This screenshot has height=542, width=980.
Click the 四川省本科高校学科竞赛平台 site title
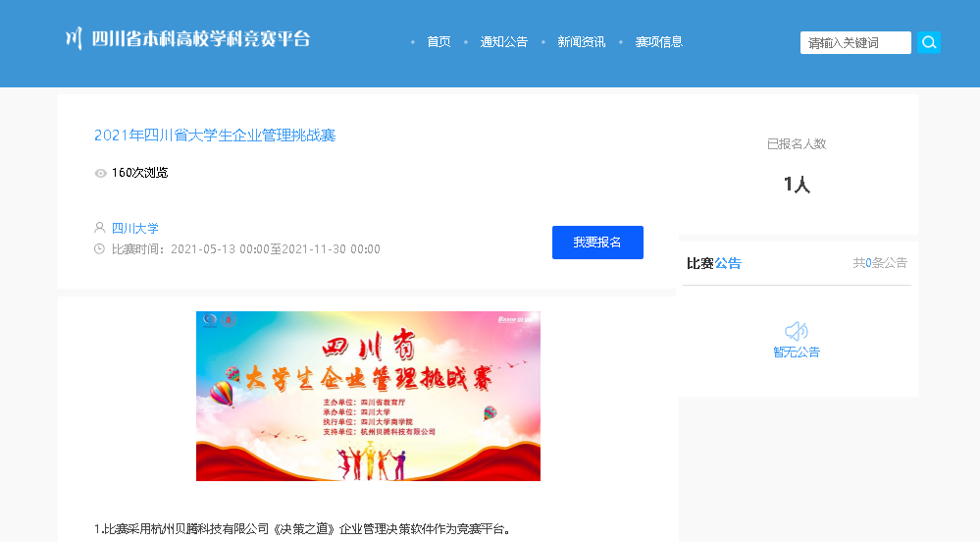coord(201,39)
